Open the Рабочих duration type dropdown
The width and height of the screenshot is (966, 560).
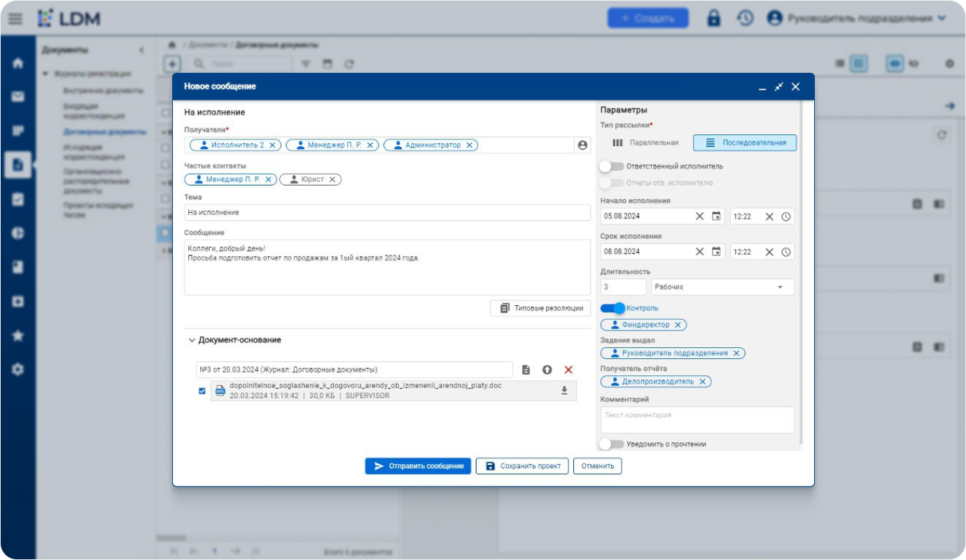click(x=722, y=287)
